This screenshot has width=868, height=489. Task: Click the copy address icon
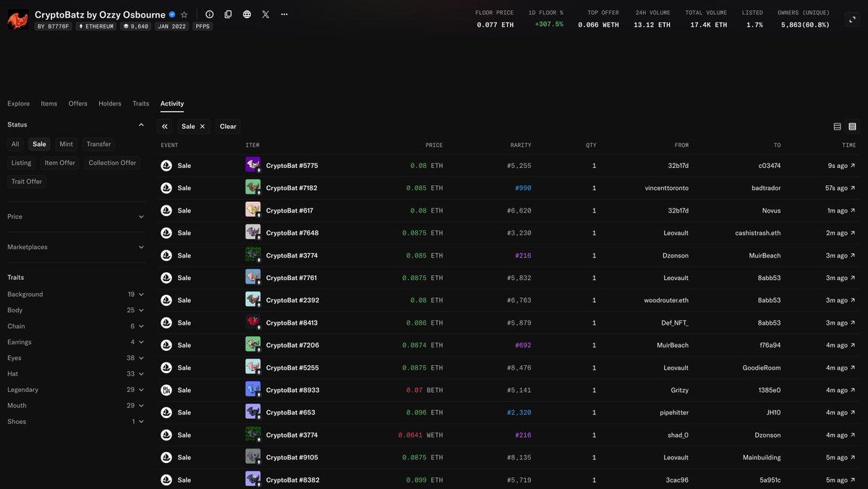pos(229,14)
